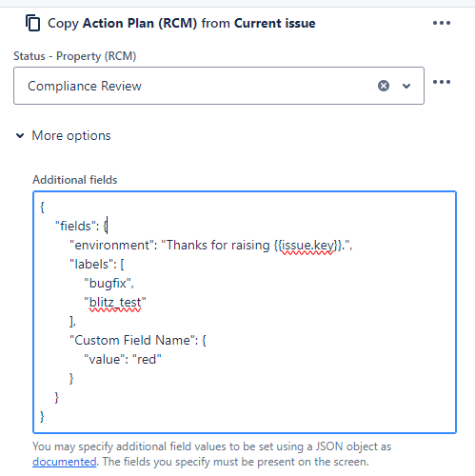Screen dimensions: 475x476
Task: Place cursor on the "fields" line in JSON
Action: [x=82, y=226]
